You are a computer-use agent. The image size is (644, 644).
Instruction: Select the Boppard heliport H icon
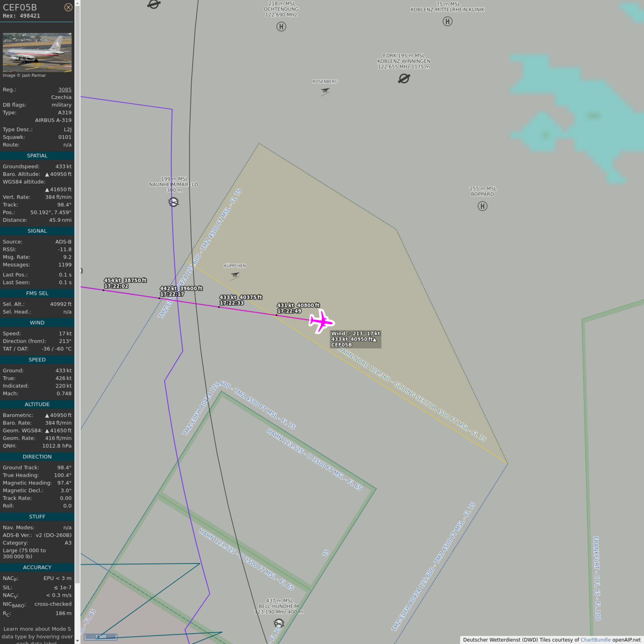[482, 206]
